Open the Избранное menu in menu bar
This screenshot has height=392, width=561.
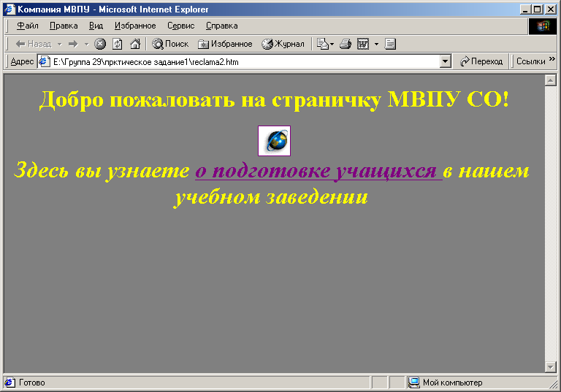tap(135, 26)
